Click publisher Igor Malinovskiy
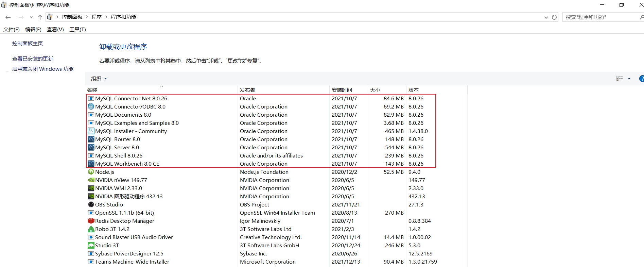 [260, 221]
